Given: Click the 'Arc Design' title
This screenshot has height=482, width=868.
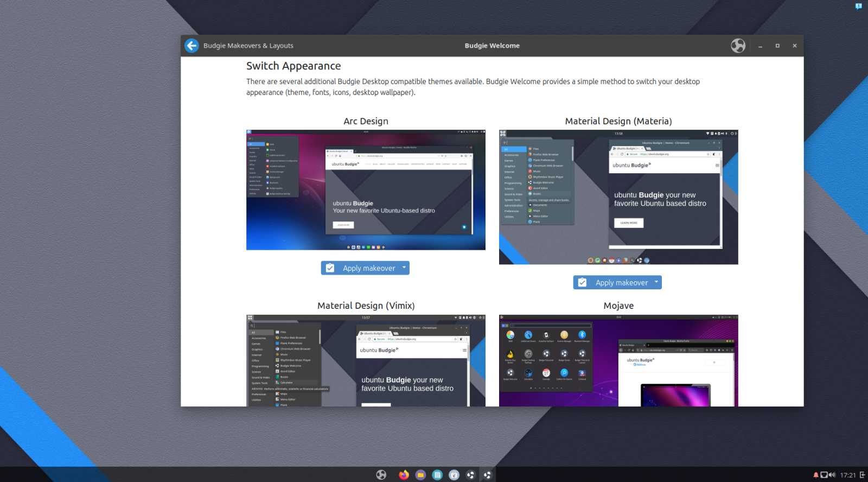Looking at the screenshot, I should 366,121.
